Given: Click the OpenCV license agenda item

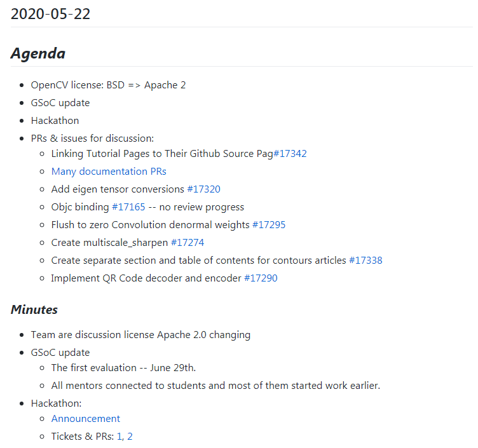Looking at the screenshot, I should tap(108, 85).
